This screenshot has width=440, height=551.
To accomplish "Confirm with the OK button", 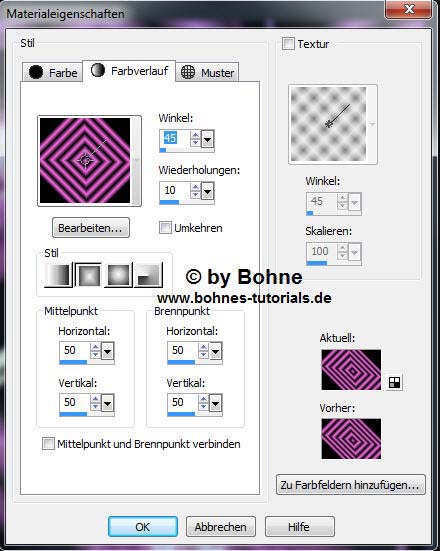I will (x=143, y=527).
